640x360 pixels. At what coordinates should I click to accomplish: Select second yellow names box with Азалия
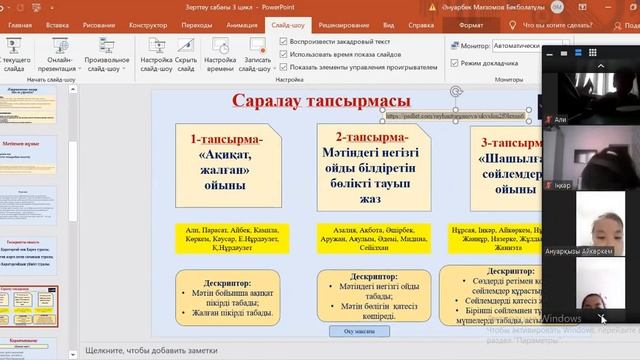(374, 239)
